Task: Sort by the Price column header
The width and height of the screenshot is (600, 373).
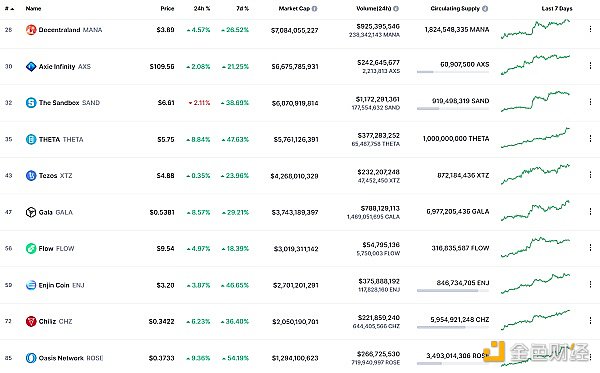Action: point(167,8)
